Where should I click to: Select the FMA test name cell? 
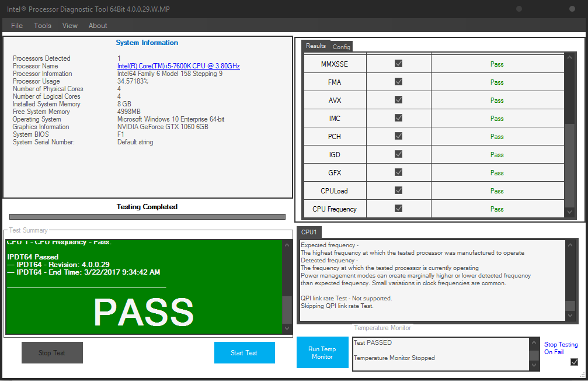(x=335, y=82)
